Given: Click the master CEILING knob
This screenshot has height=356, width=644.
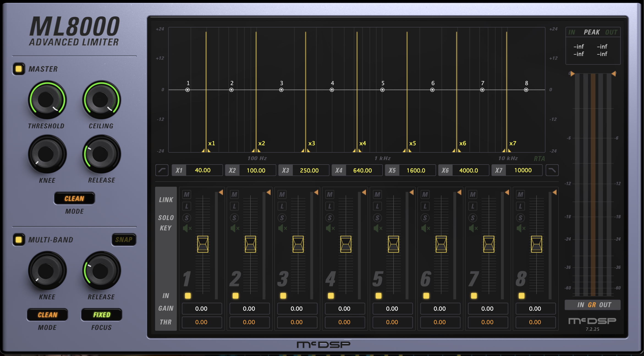Looking at the screenshot, I should [101, 100].
